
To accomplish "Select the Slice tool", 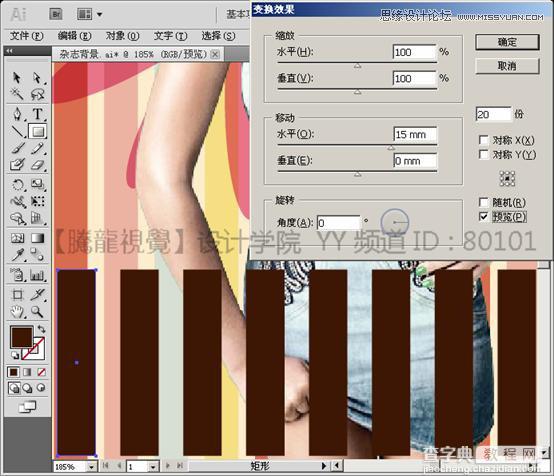I will 37,294.
